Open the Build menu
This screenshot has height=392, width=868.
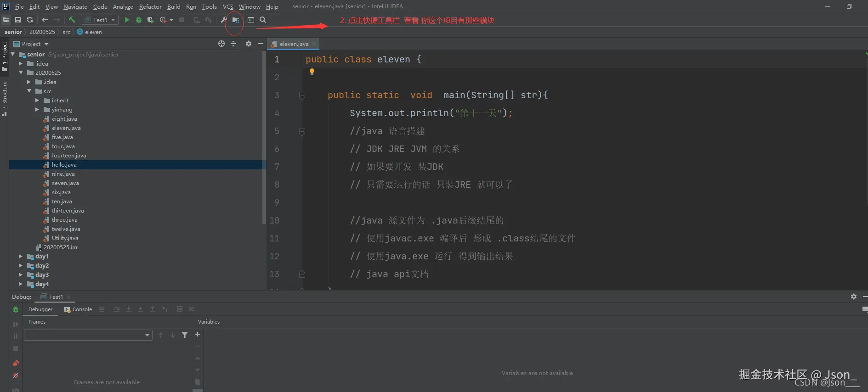coord(174,6)
